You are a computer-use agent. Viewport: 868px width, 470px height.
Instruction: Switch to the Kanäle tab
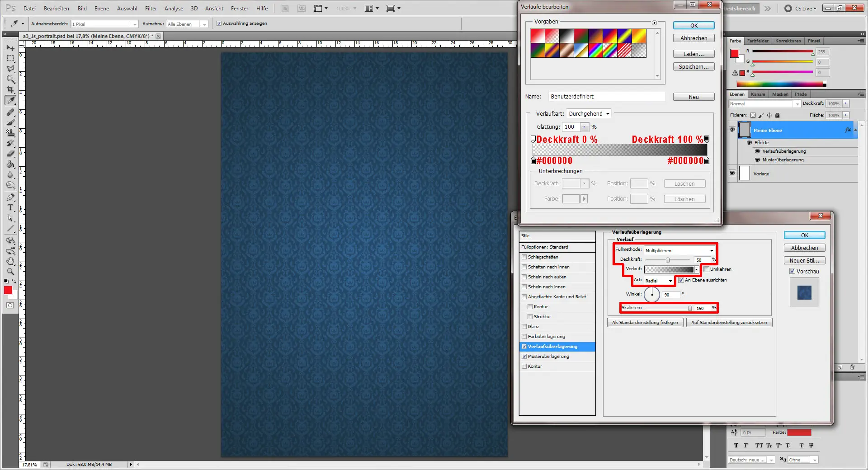[x=758, y=94]
